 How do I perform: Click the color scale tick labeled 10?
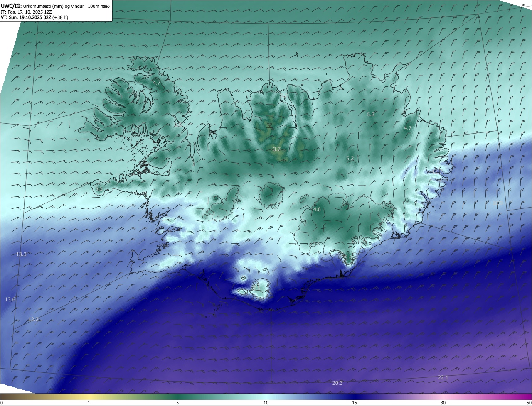coord(266,403)
